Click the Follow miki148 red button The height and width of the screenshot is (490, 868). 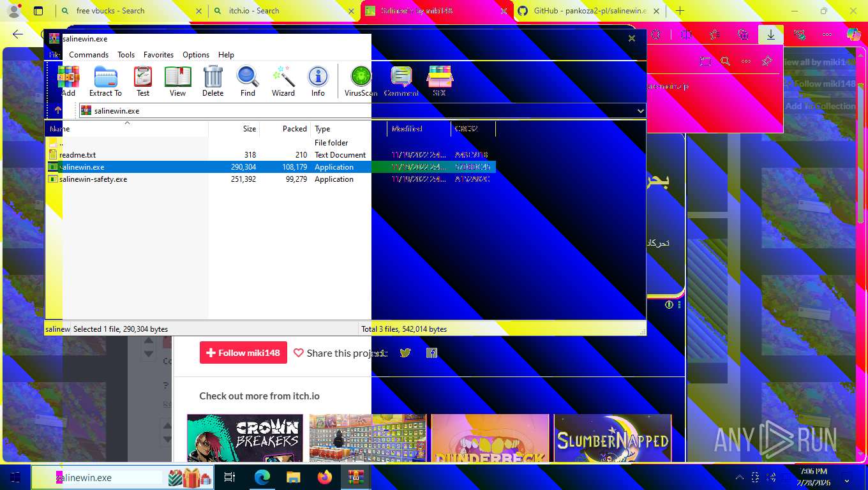click(x=243, y=353)
